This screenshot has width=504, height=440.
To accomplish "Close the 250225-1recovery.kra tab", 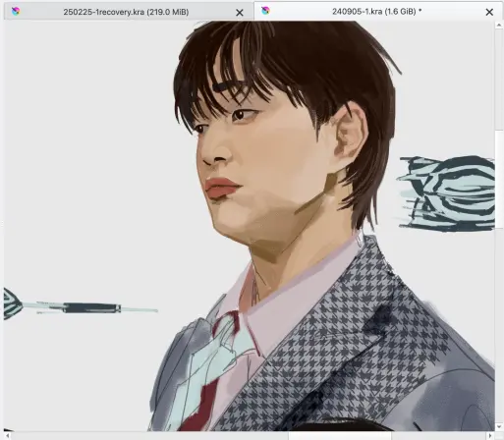I will pos(240,13).
